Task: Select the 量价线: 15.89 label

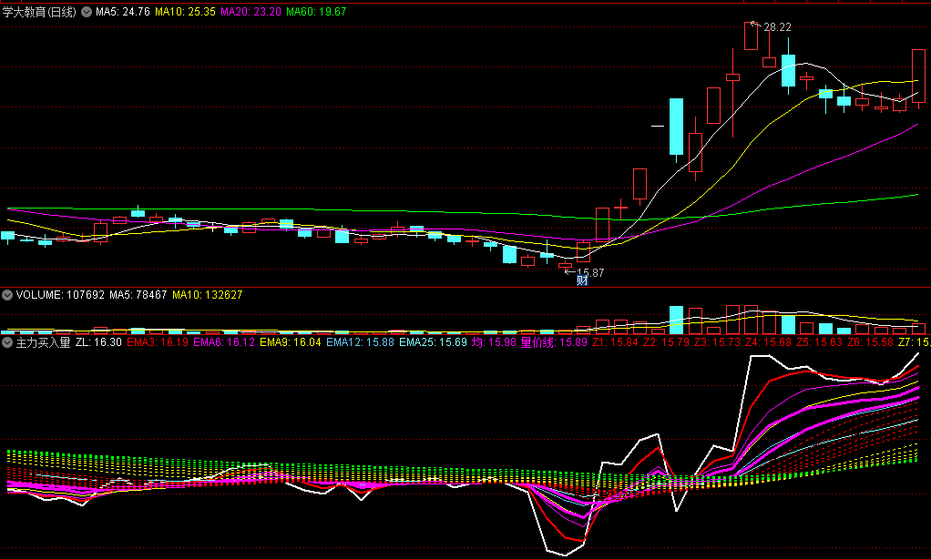Action: tap(554, 342)
